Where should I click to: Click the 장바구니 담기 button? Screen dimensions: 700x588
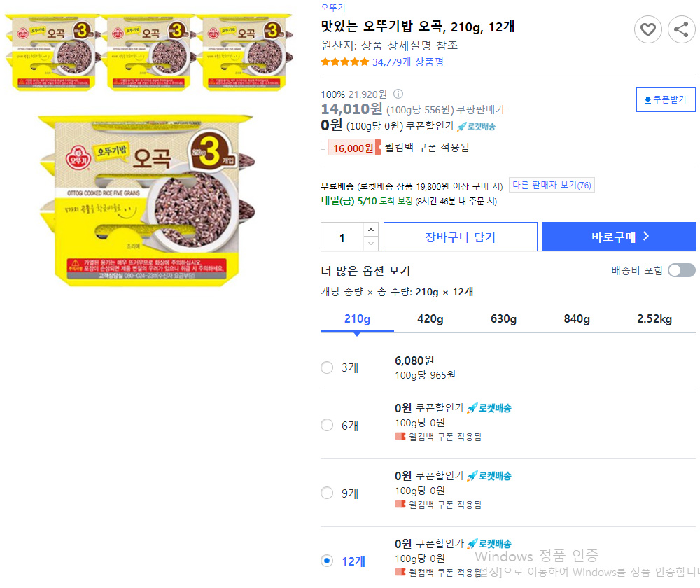click(461, 237)
